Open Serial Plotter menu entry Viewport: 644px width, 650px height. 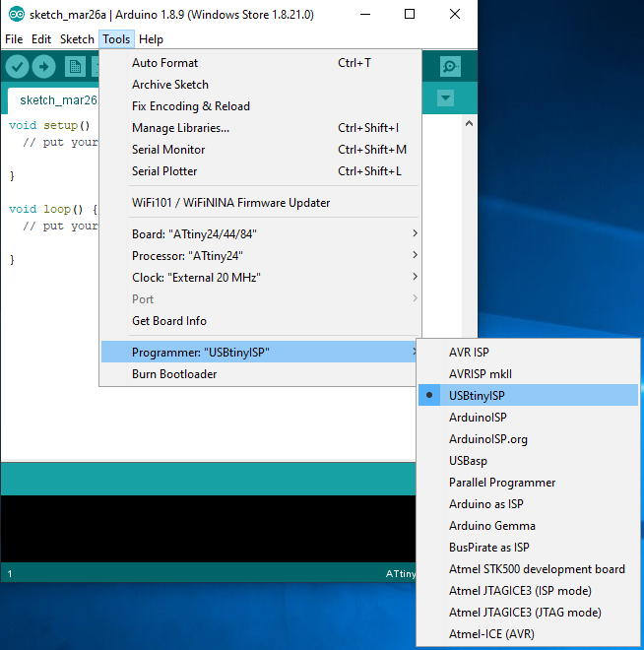pos(260,171)
